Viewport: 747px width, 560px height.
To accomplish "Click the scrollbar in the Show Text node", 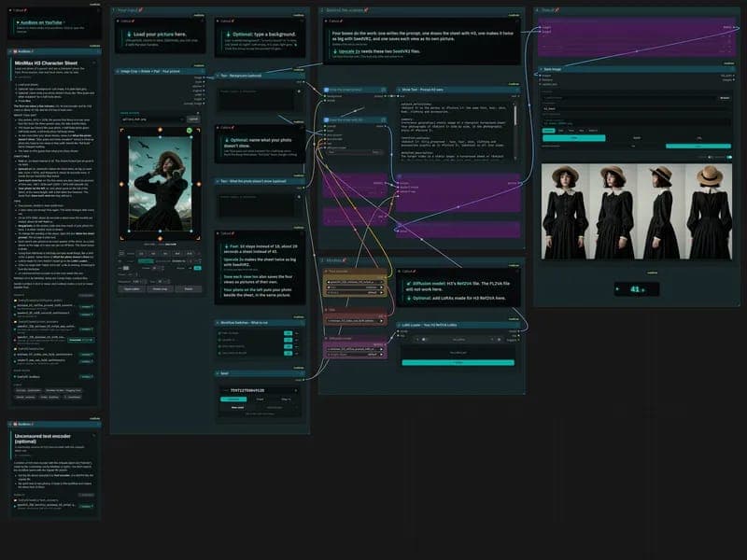I will pos(514,113).
